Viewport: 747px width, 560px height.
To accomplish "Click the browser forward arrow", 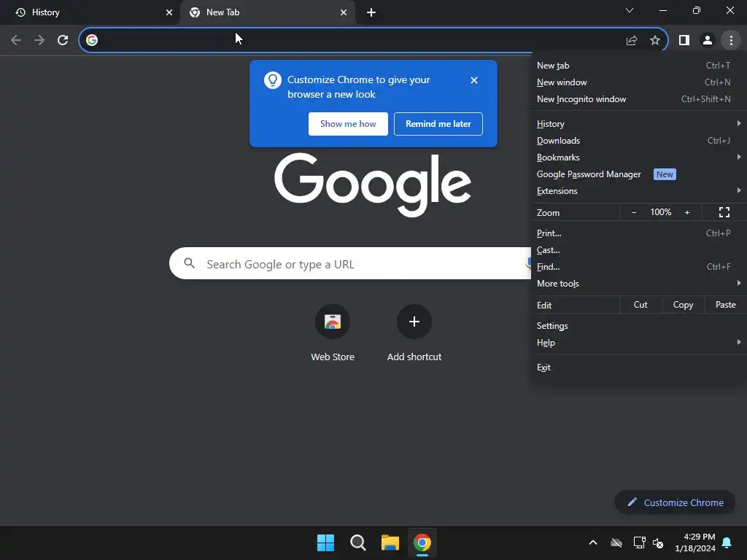I will pyautogui.click(x=39, y=40).
